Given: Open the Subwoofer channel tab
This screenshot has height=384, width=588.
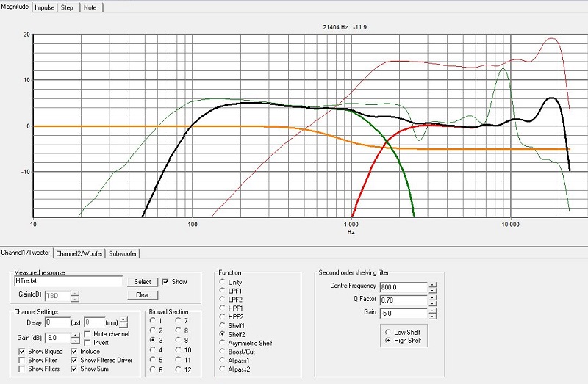Looking at the screenshot, I should tap(123, 253).
